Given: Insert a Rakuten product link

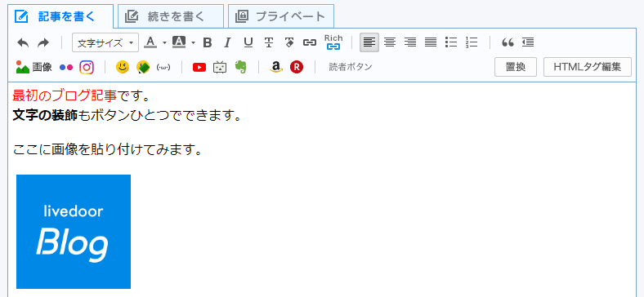Looking at the screenshot, I should click(x=297, y=67).
